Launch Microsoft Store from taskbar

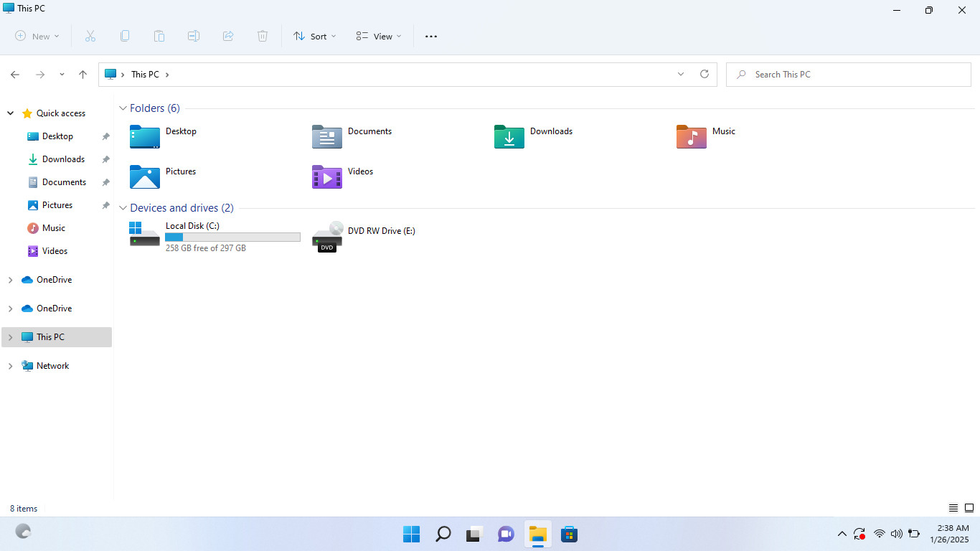click(x=570, y=534)
